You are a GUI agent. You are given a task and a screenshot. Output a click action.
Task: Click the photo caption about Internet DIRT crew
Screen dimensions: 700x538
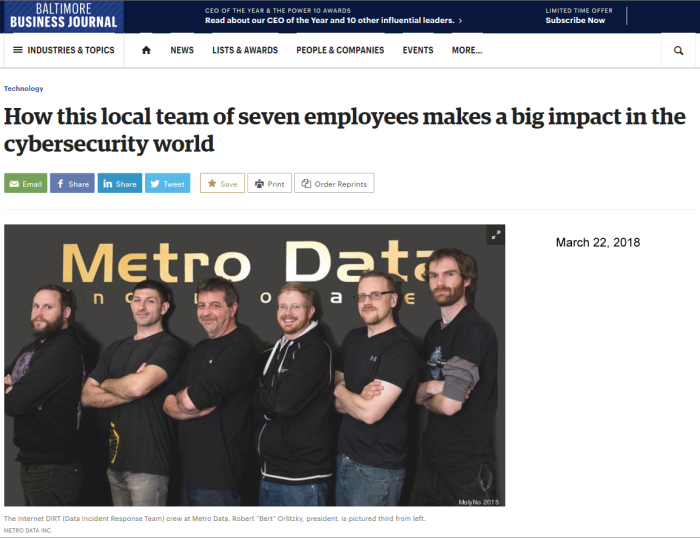(215, 518)
